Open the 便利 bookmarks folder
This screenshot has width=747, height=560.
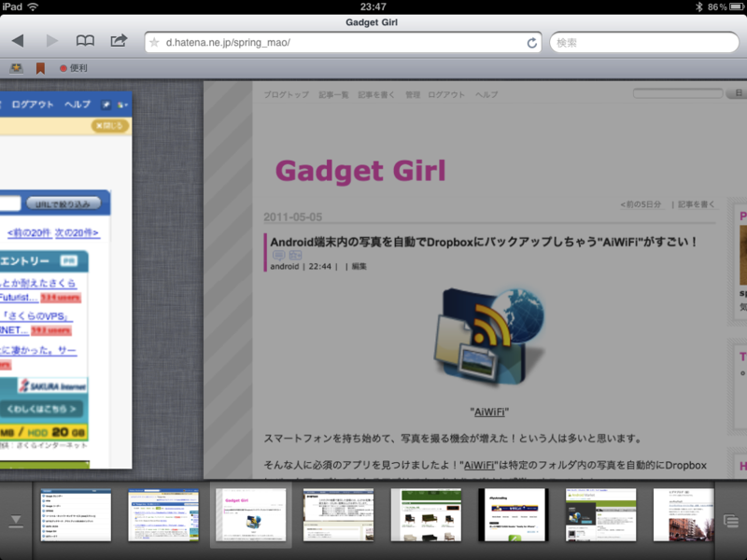point(74,68)
